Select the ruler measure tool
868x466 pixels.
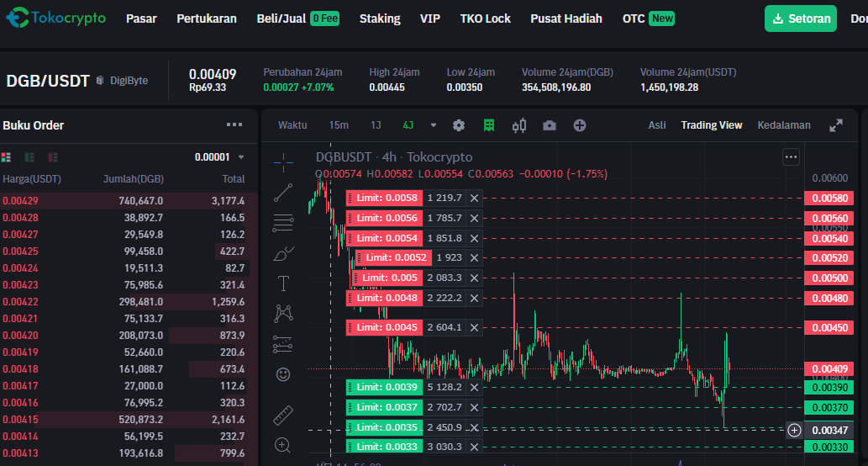[283, 415]
